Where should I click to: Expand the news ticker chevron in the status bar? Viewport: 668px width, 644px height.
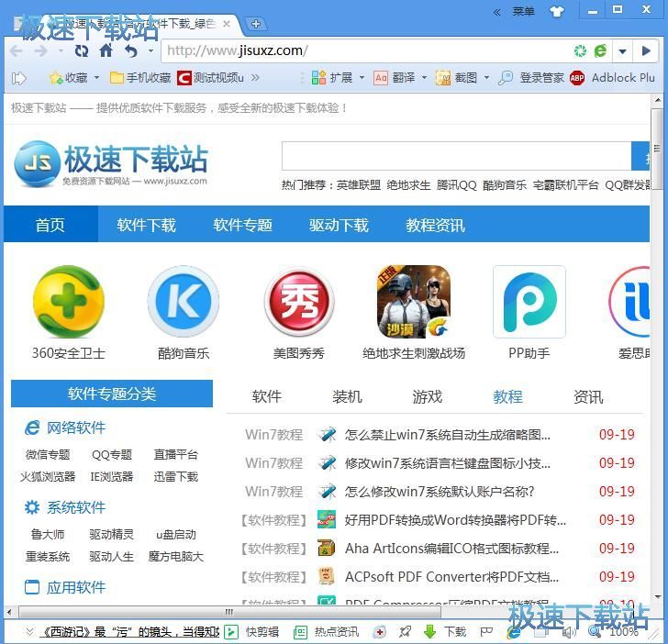coord(29,631)
